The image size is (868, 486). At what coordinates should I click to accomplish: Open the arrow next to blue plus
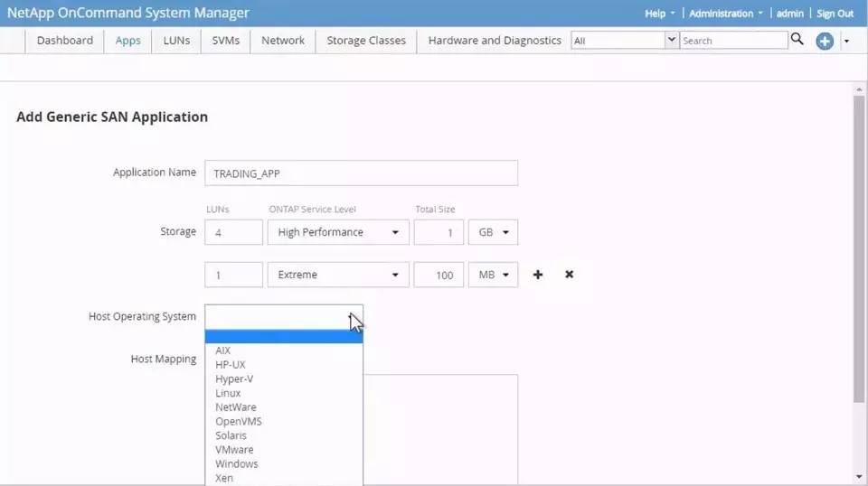(846, 41)
